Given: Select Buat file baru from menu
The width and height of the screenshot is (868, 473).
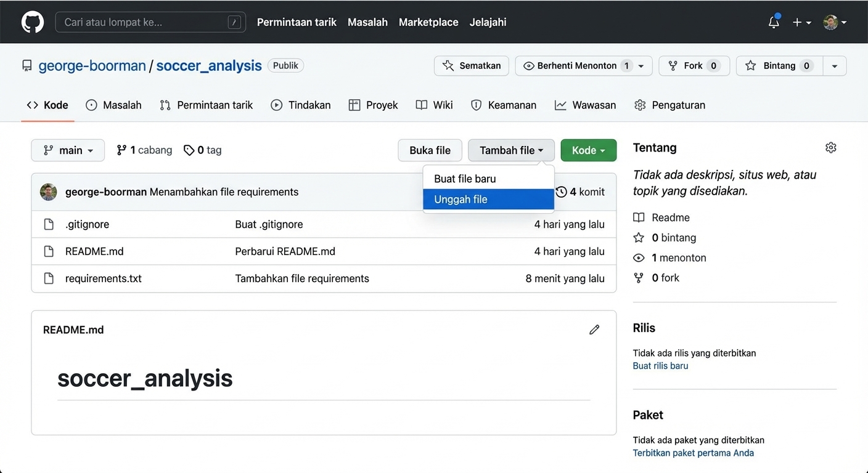Looking at the screenshot, I should click(488, 179).
